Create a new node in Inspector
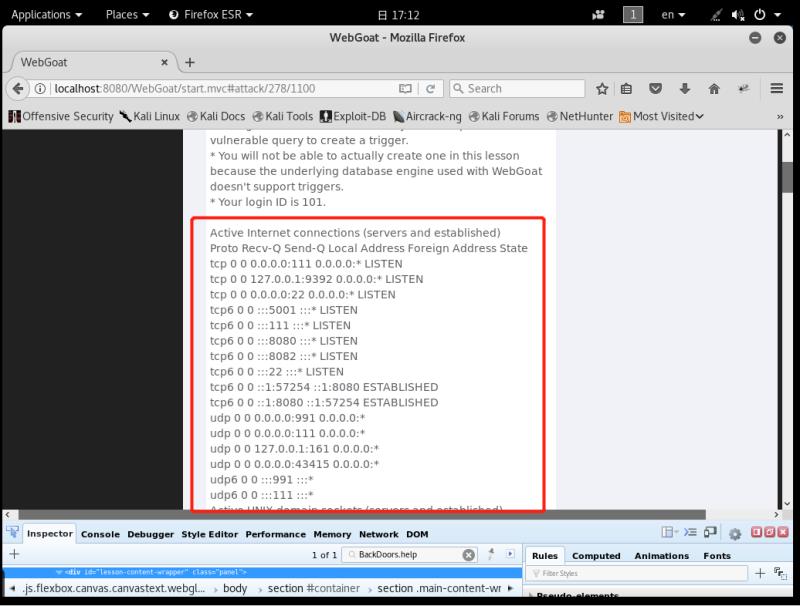The width and height of the screenshot is (800, 606). (14, 554)
